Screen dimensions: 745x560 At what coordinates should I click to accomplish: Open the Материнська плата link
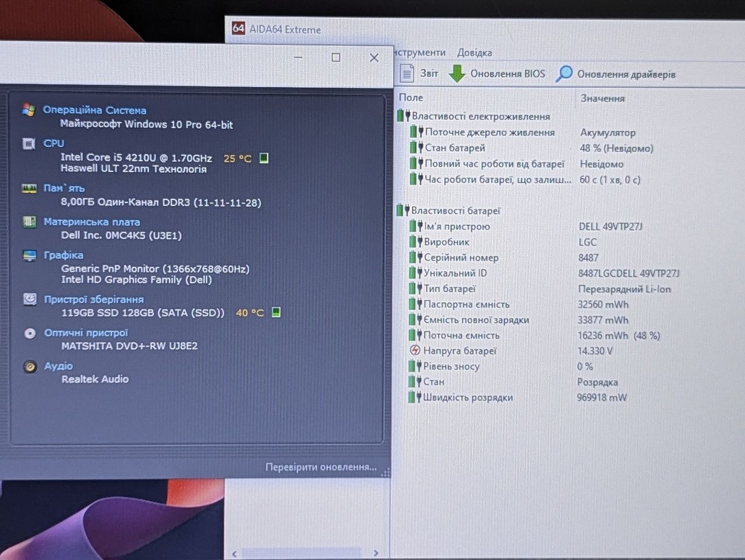(x=92, y=222)
